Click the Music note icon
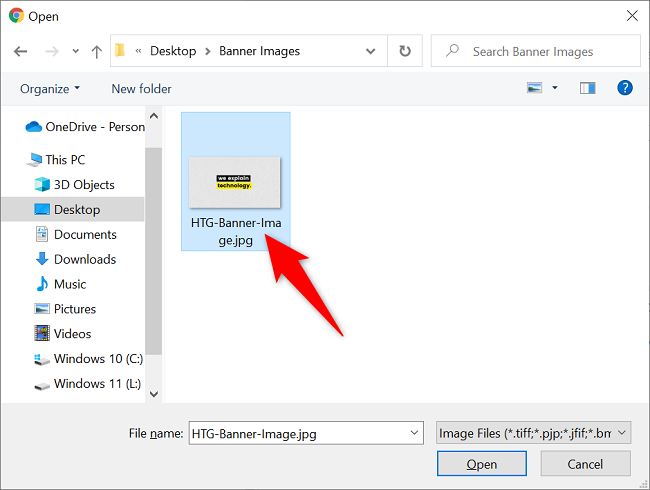This screenshot has width=650, height=490. tap(42, 284)
